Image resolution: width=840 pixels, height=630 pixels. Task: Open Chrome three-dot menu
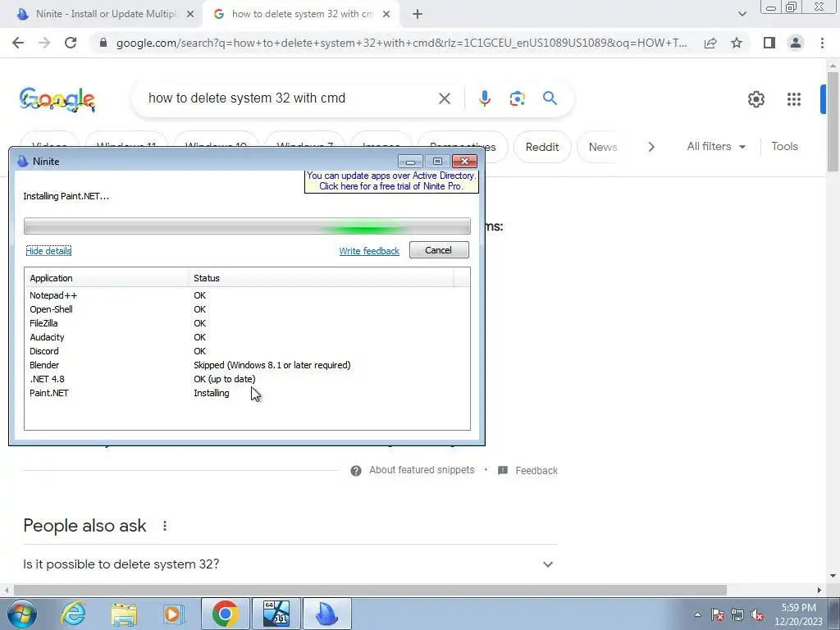click(x=822, y=43)
